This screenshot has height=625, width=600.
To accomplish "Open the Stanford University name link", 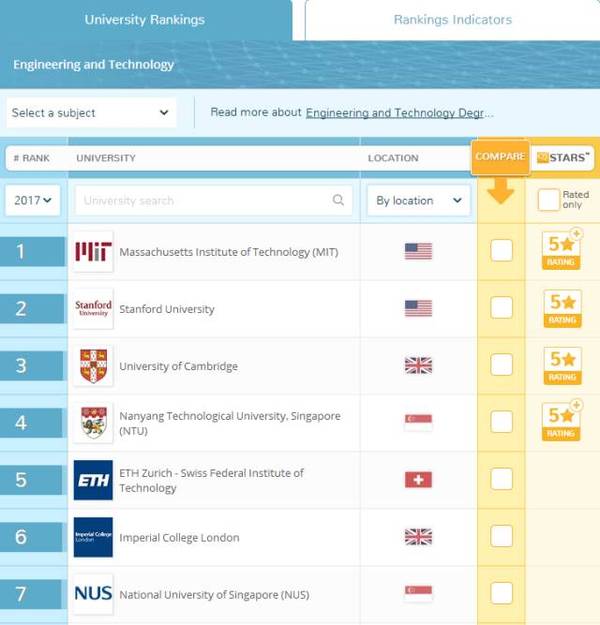I will click(167, 309).
